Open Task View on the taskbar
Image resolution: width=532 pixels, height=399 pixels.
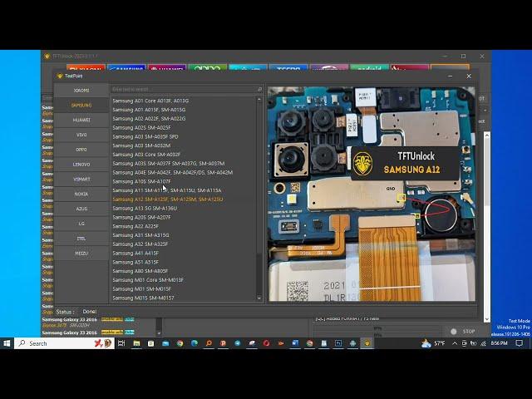pos(121,343)
